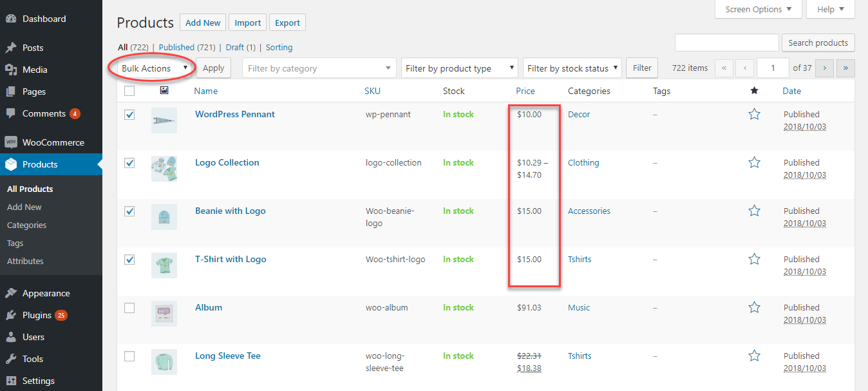Open the Sorting view link
This screenshot has height=391, width=868.
[279, 47]
